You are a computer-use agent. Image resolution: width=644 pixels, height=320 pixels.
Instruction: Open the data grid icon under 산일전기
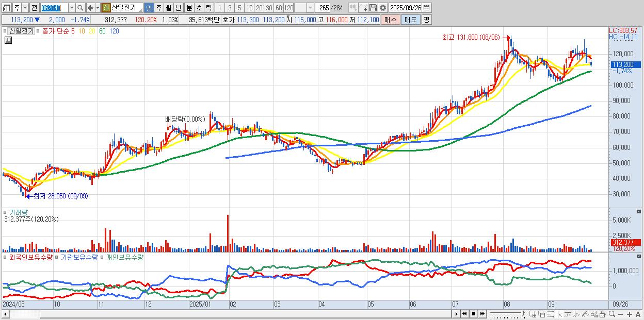8,40
